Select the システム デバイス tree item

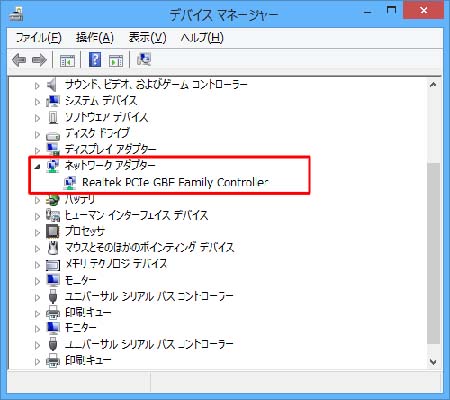tap(101, 100)
